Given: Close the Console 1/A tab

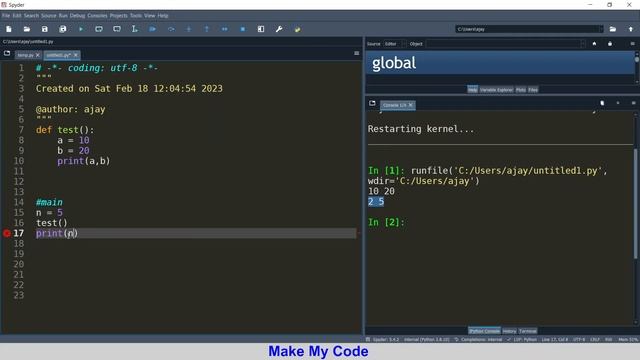Looking at the screenshot, I should click(x=411, y=105).
